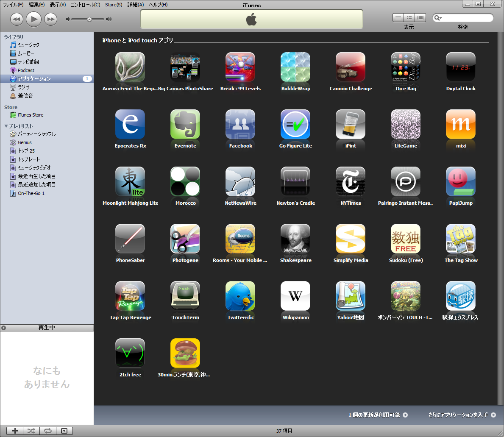The width and height of the screenshot is (504, 437).
Task: Click the 30min.ランチ burger icon
Action: 185,353
